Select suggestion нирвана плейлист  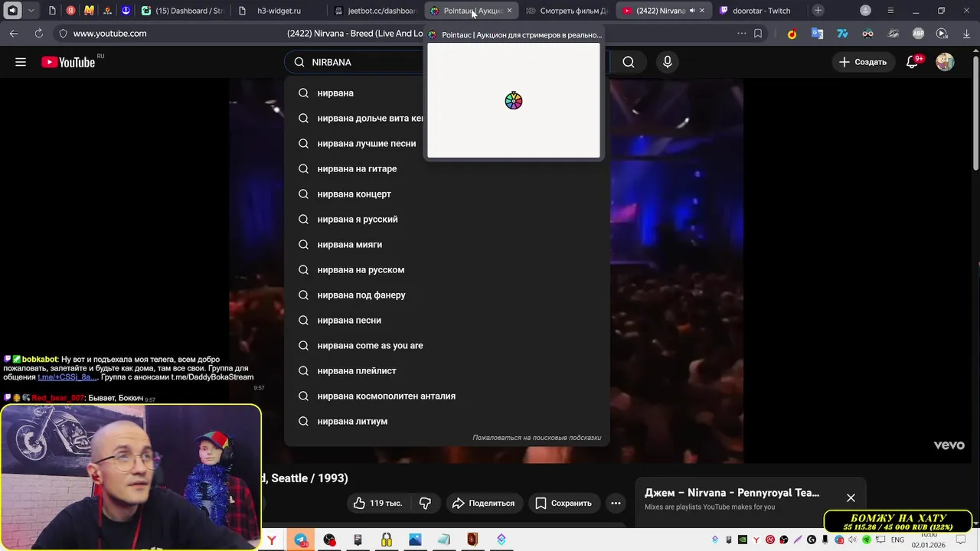(x=446, y=370)
